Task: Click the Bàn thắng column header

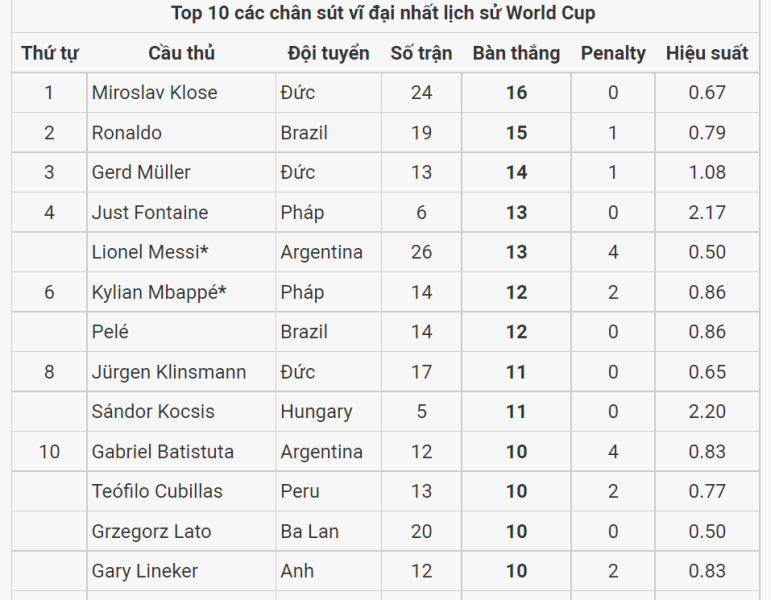Action: coord(516,53)
